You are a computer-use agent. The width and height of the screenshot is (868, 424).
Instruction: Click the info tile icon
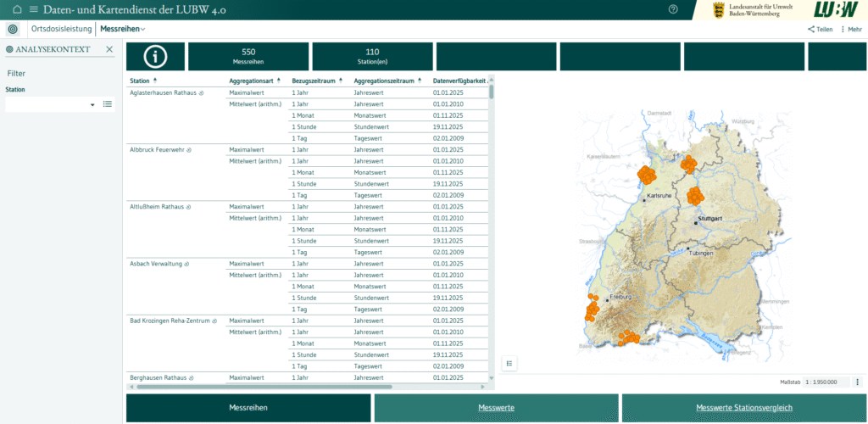154,57
